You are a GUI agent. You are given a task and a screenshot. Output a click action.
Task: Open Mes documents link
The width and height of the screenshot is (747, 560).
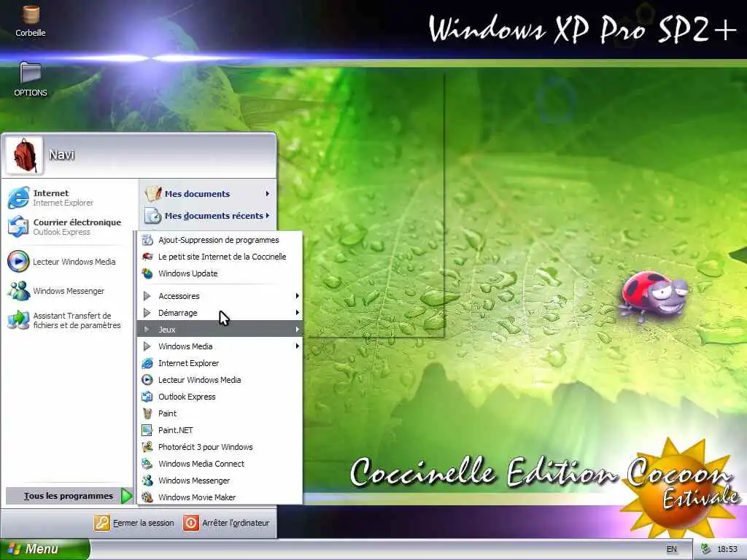click(x=197, y=194)
